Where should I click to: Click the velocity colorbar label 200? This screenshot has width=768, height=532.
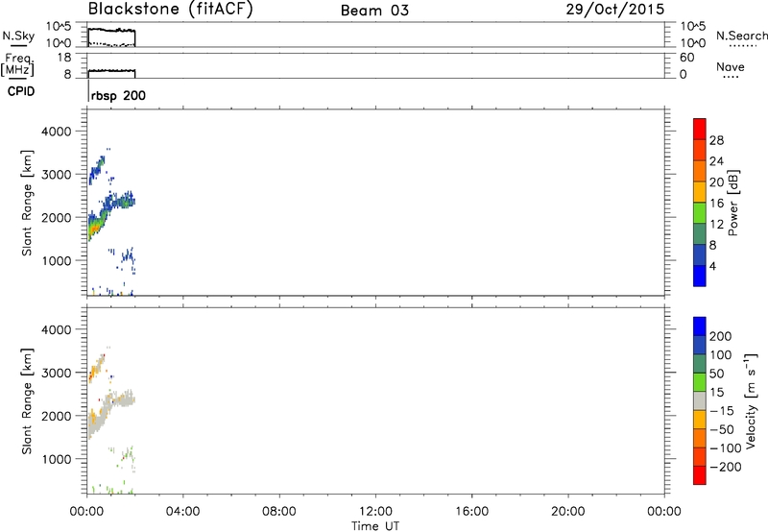[x=720, y=336]
